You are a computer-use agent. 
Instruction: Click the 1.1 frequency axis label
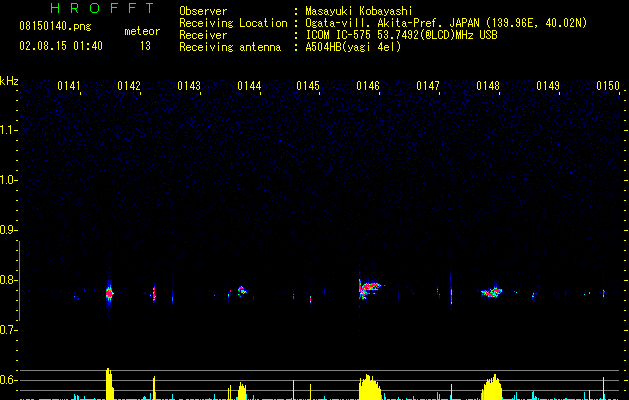click(8, 130)
